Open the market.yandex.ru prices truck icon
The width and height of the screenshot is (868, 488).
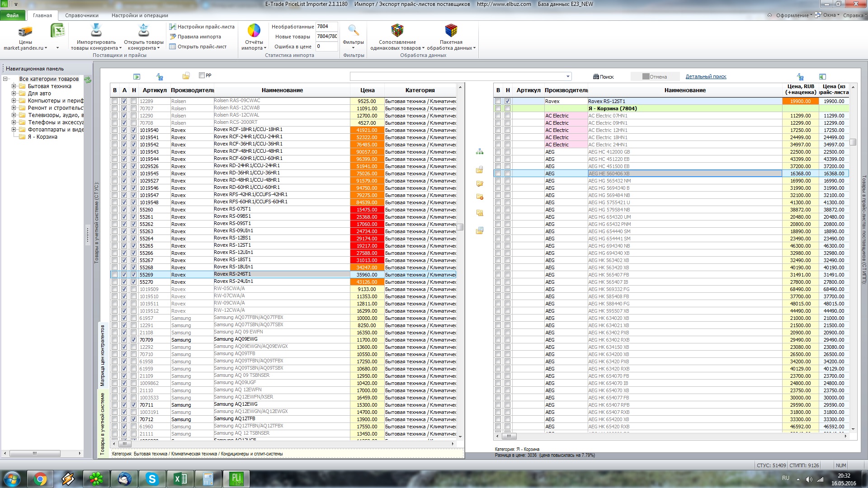click(25, 31)
